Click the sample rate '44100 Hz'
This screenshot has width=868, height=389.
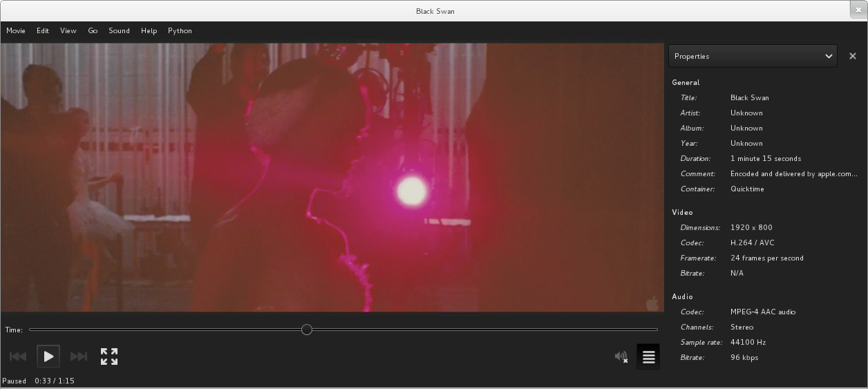(x=748, y=342)
